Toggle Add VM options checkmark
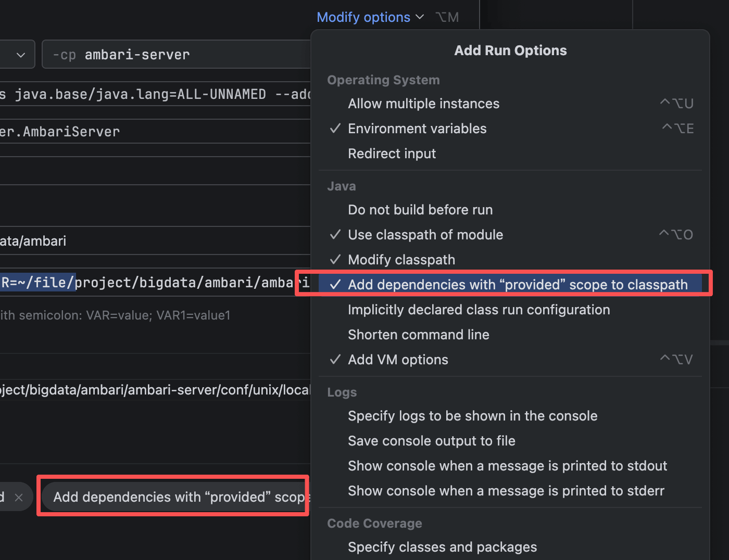The width and height of the screenshot is (729, 560). (x=398, y=360)
